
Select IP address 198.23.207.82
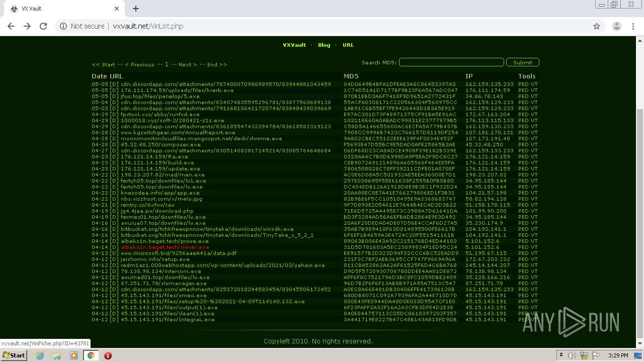pyautogui.click(x=486, y=174)
